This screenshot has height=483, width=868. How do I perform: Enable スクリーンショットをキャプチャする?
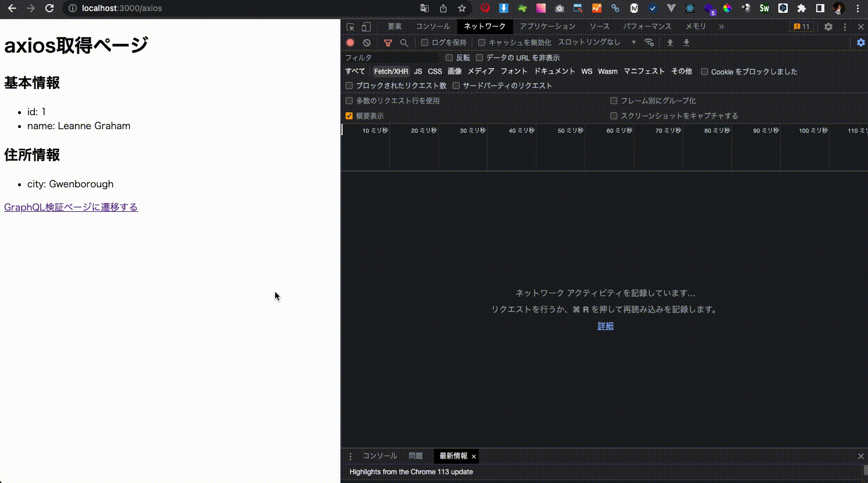[614, 115]
